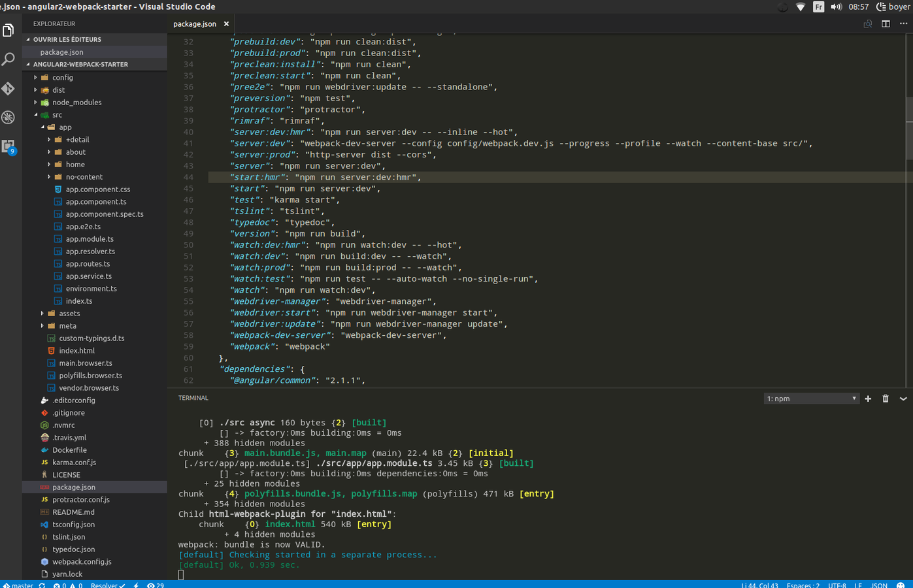Open the Wi-Fi network indicator
The width and height of the screenshot is (913, 588).
[800, 7]
